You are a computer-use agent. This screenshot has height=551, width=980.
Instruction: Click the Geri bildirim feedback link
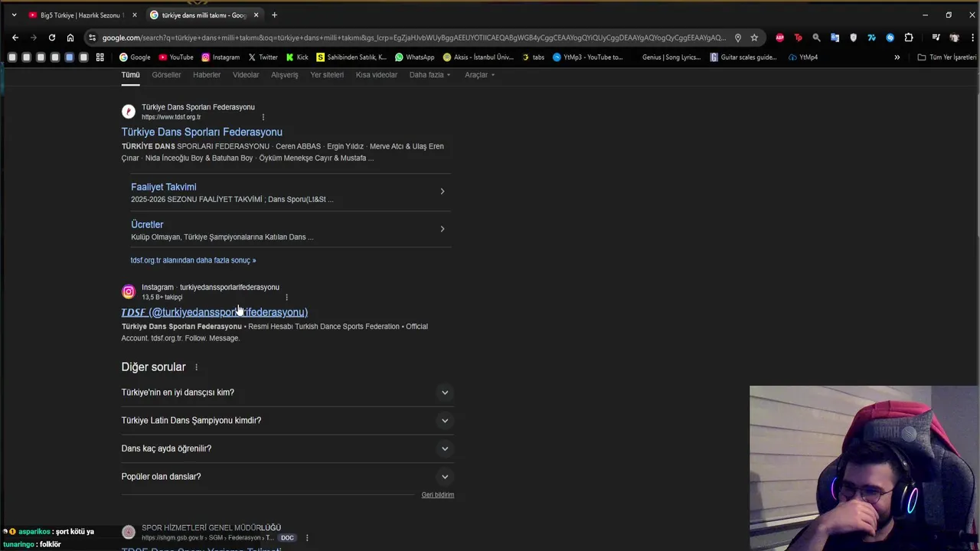pyautogui.click(x=438, y=495)
